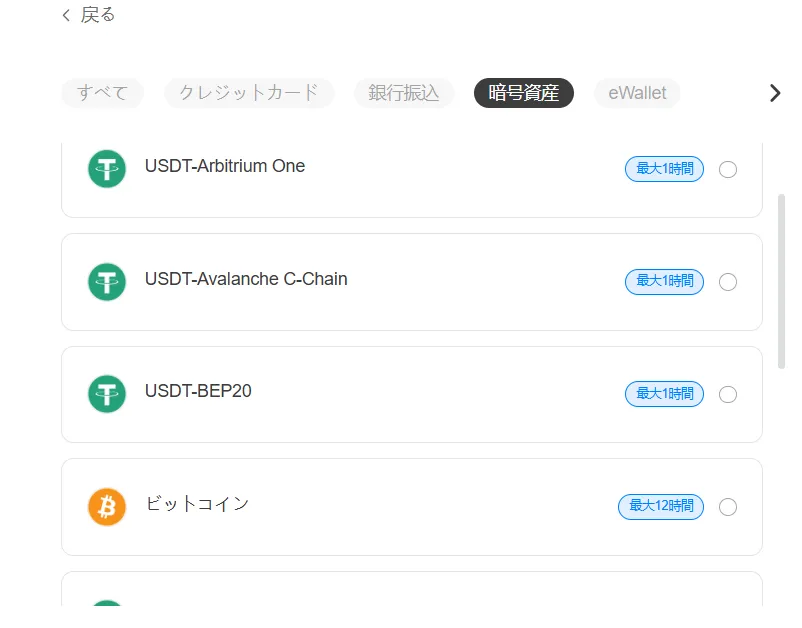Click the Tether icon for USDT-Arbitrium One
This screenshot has height=628, width=802.
pos(107,169)
